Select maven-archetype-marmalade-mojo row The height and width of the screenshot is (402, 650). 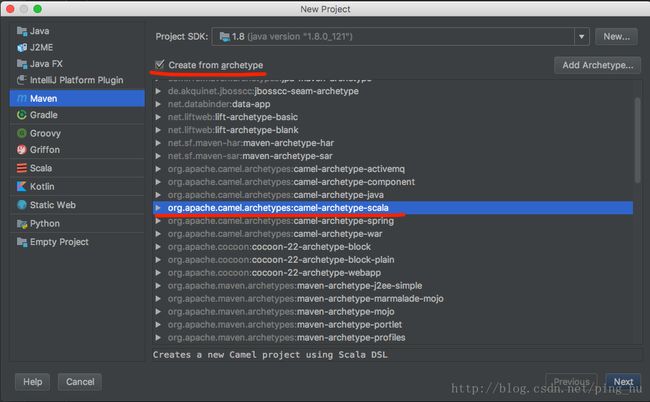(393, 299)
